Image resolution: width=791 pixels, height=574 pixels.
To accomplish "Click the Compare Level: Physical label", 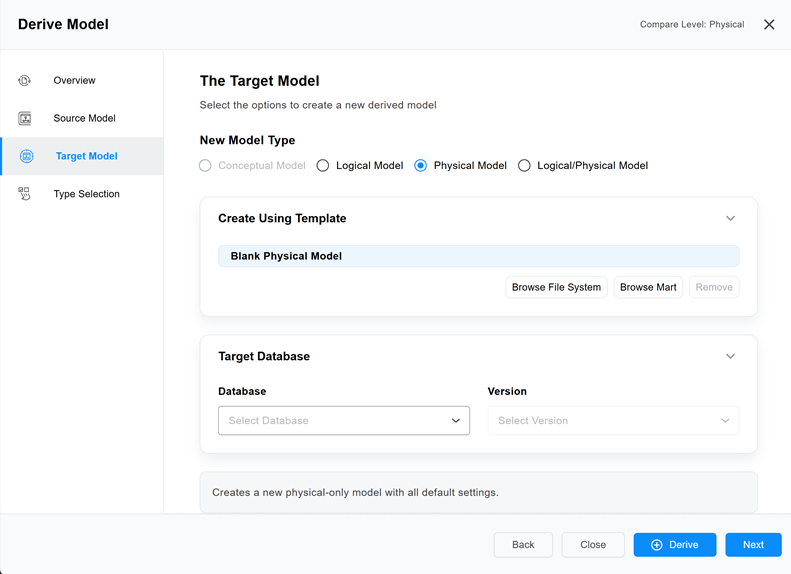I will pos(692,24).
